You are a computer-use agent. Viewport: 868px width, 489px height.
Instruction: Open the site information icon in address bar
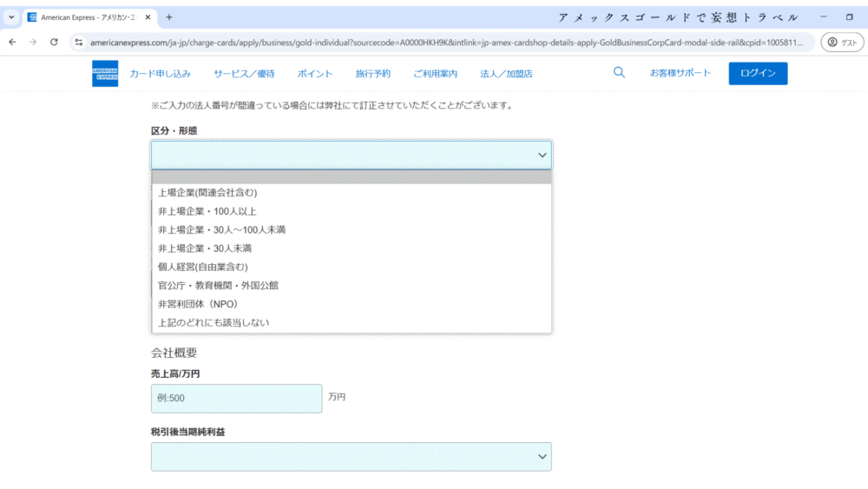pos(79,42)
